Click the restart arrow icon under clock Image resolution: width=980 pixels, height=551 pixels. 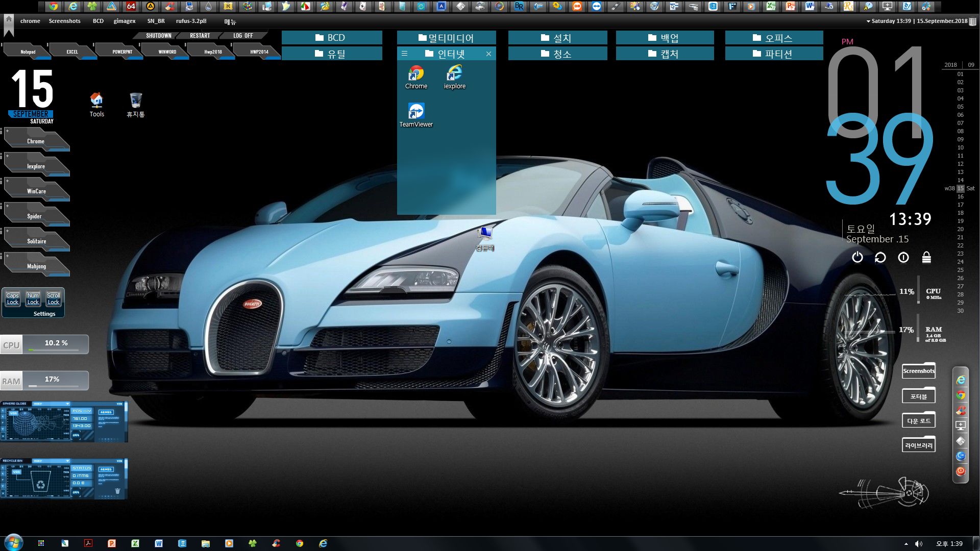tap(880, 258)
